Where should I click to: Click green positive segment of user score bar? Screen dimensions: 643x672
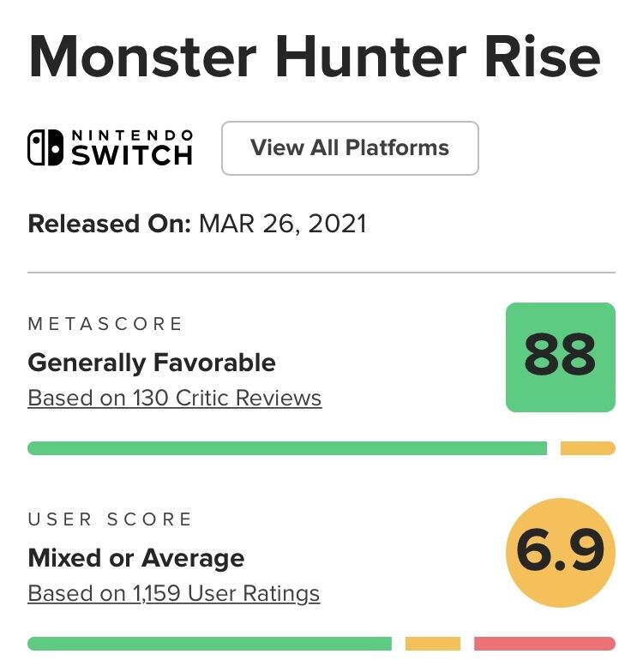pos(210,644)
